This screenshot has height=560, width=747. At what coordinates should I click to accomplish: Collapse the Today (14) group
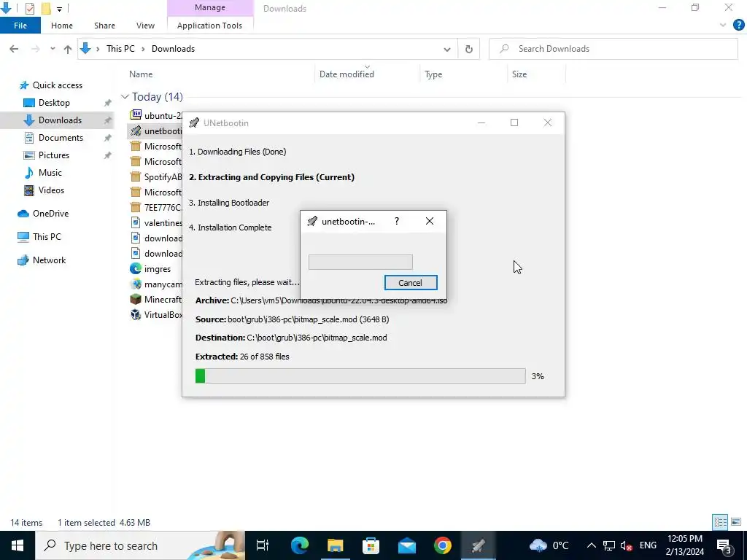point(125,97)
